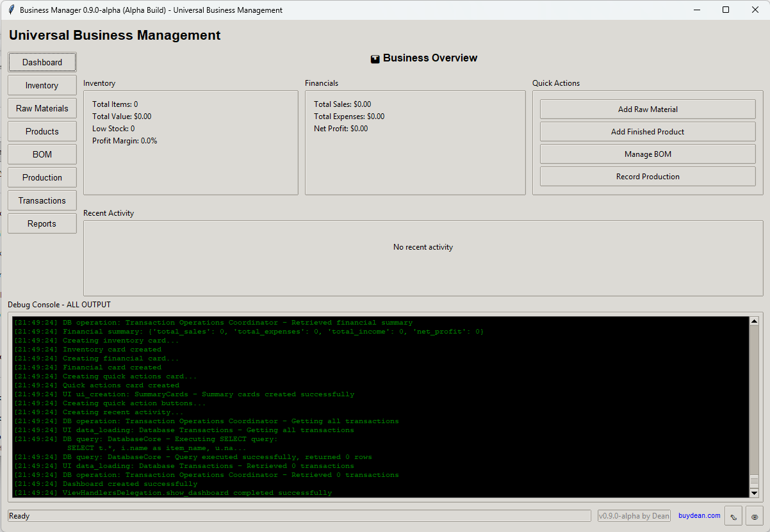The image size is (770, 532).
Task: Click the Ready status text
Action: 19,516
